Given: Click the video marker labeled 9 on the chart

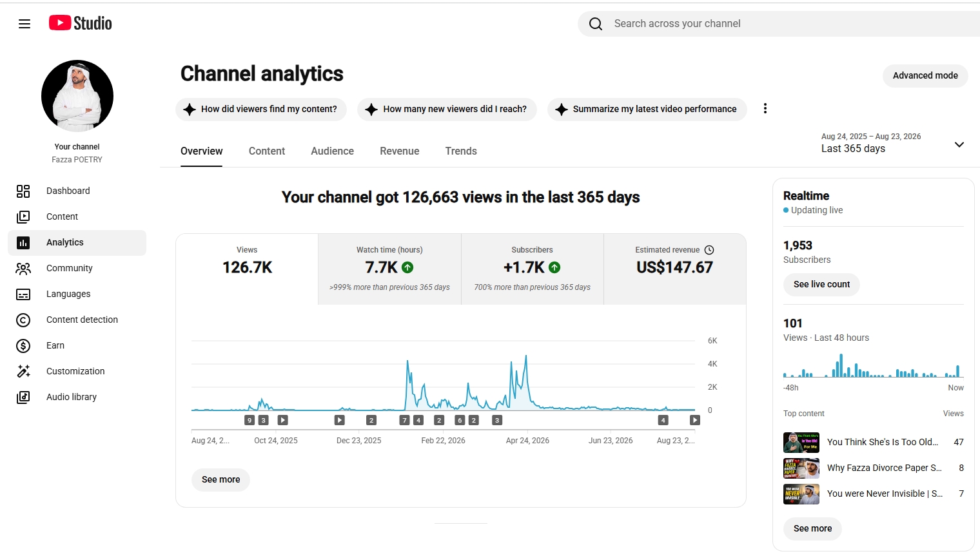Looking at the screenshot, I should pos(250,420).
